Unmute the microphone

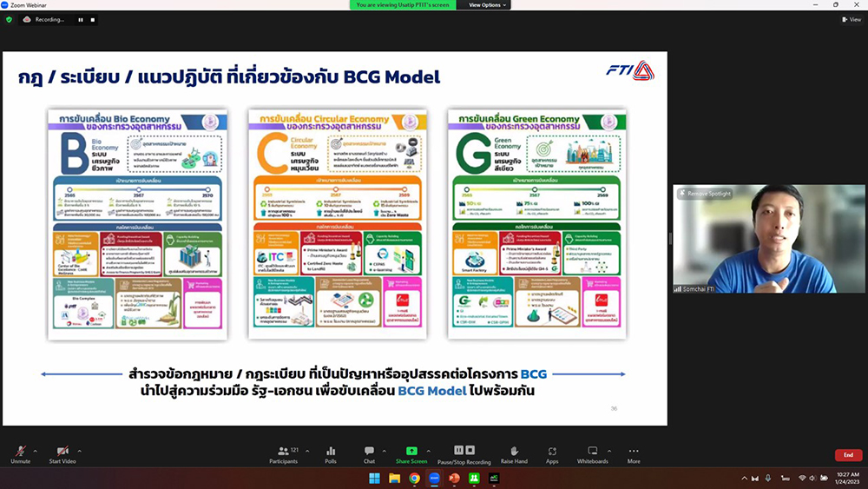click(20, 453)
